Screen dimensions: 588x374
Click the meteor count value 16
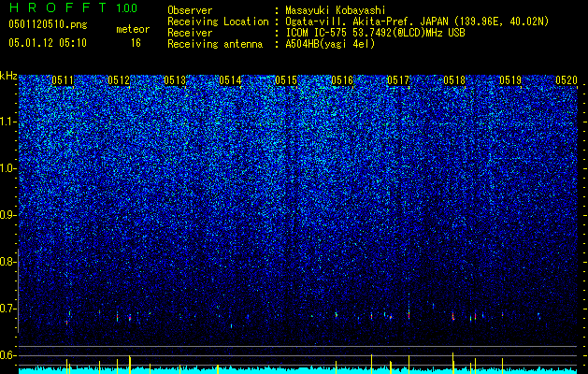point(136,43)
